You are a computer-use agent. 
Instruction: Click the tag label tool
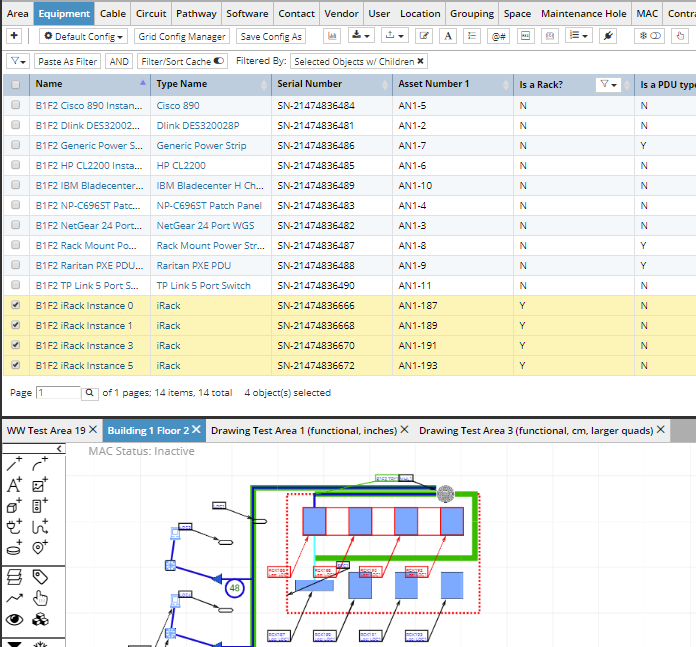tap(40, 577)
